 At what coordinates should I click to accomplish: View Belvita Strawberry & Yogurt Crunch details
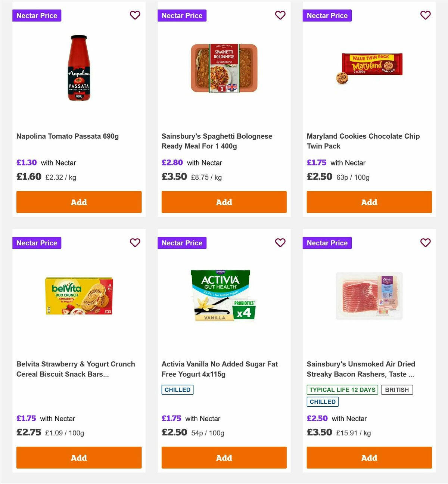76,369
